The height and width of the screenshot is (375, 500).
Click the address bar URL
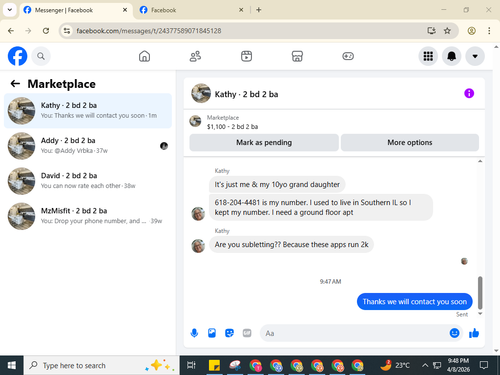(x=149, y=31)
